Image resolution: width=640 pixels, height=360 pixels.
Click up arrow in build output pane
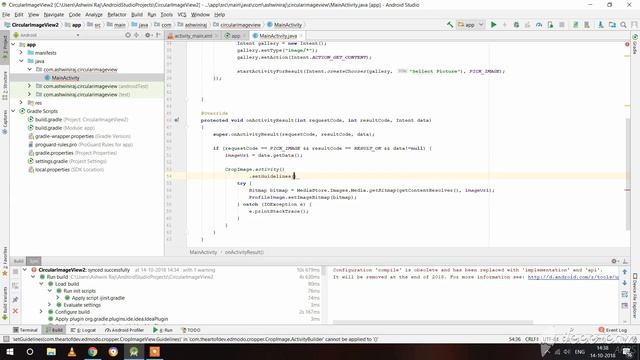(624, 272)
